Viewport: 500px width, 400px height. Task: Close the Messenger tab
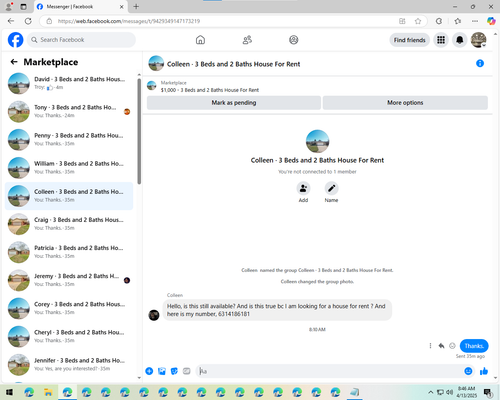pyautogui.click(x=122, y=7)
